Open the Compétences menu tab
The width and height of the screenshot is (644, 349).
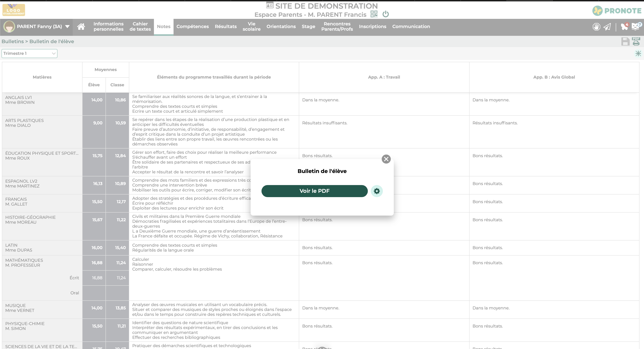click(193, 27)
